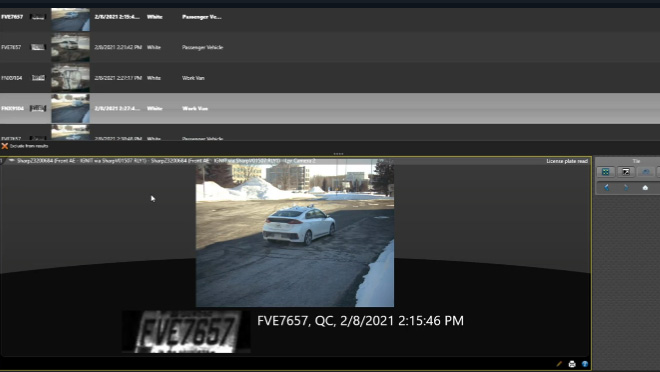This screenshot has width=660, height=372.
Task: Open help with the blue question icon
Action: coord(585,364)
